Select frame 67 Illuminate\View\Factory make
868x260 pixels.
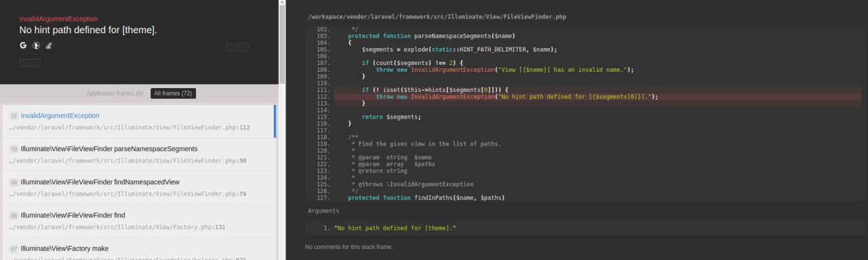pyautogui.click(x=139, y=249)
